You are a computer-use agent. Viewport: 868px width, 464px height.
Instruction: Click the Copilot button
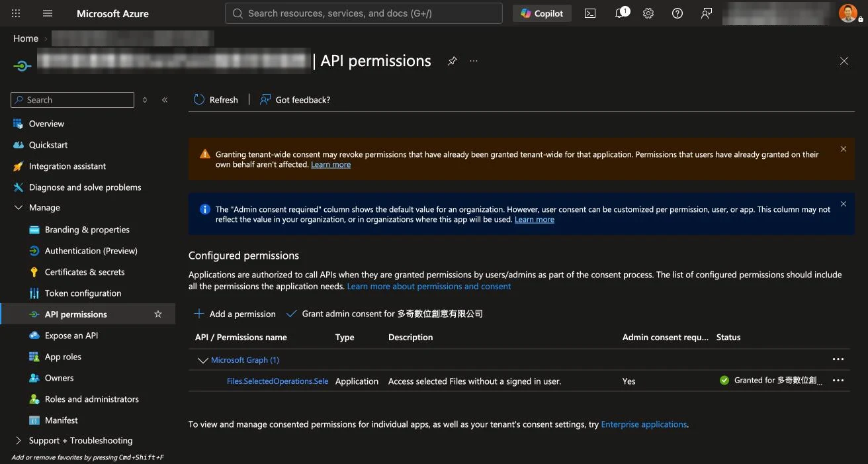[x=542, y=13]
